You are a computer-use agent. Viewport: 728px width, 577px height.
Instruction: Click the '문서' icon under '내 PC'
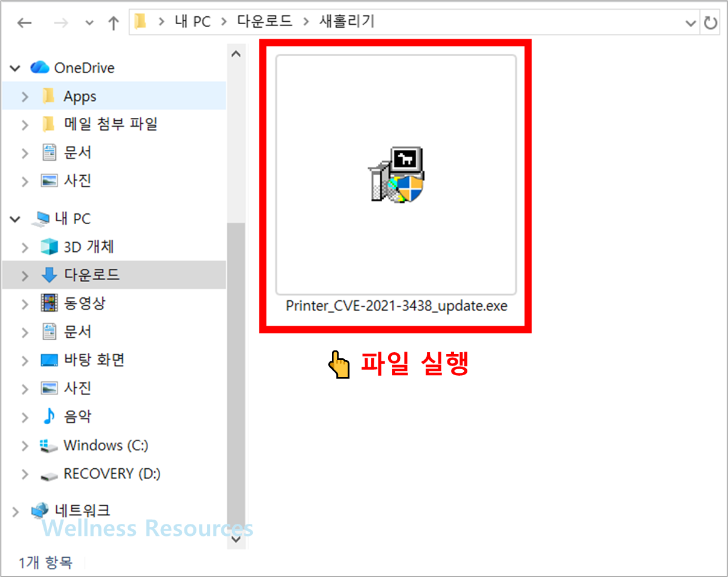pos(49,331)
